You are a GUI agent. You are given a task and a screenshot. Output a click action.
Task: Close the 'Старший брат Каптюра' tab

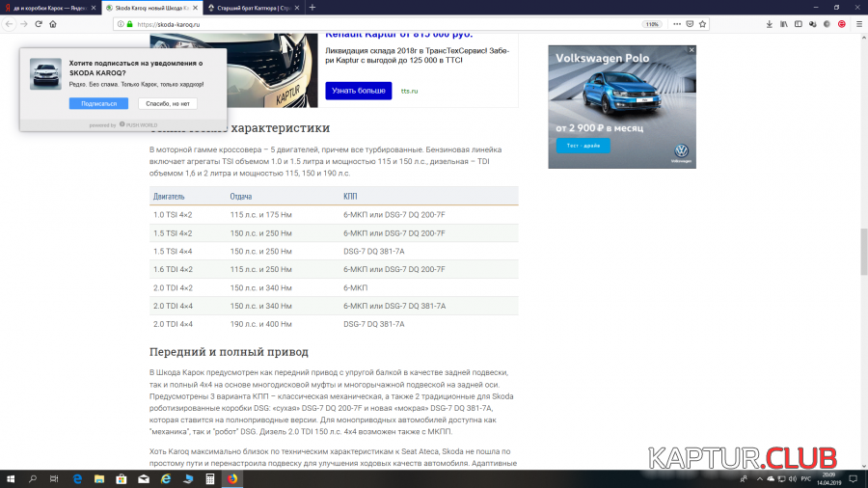click(x=297, y=8)
